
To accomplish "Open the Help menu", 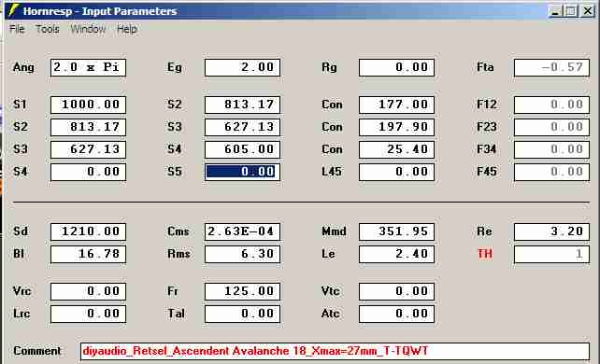I will 127,29.
